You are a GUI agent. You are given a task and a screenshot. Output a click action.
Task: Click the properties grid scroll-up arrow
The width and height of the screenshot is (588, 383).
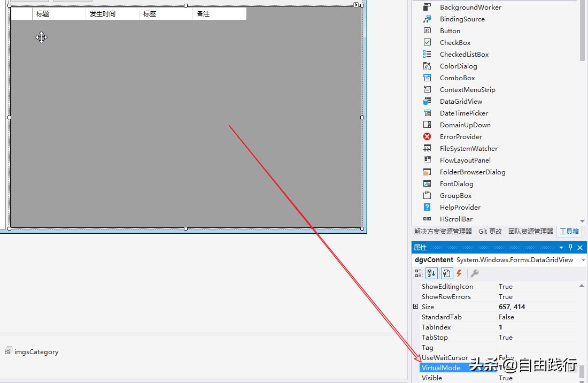tap(582, 286)
